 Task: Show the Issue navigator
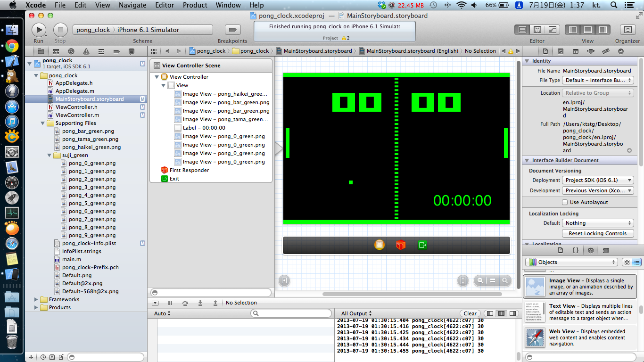click(x=86, y=51)
